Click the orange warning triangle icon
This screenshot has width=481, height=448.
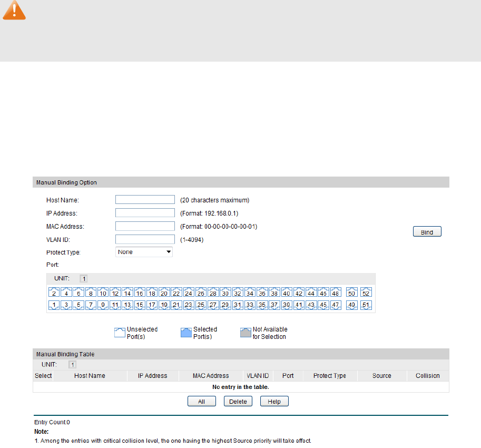click(14, 10)
